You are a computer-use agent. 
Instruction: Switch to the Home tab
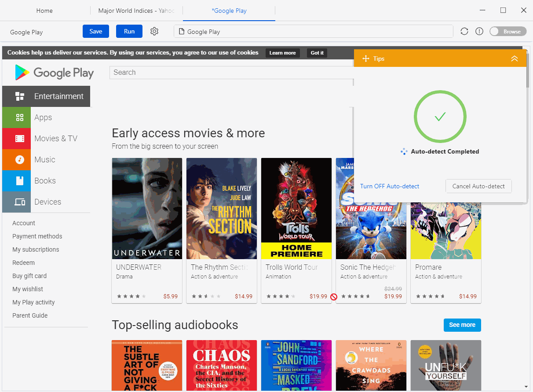point(44,11)
